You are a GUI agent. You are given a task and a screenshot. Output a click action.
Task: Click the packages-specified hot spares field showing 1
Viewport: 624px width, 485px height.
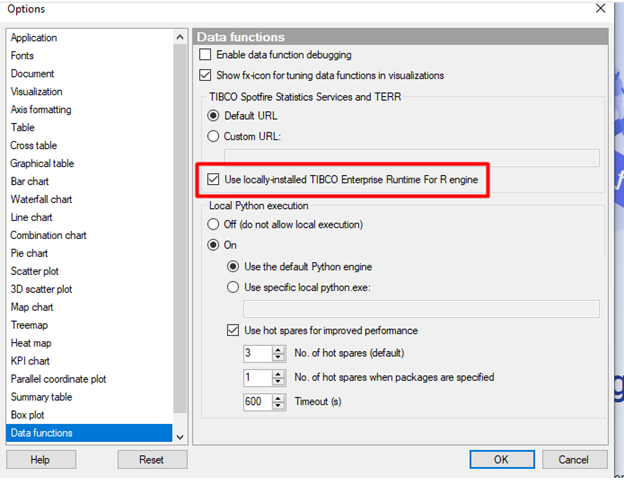coord(258,378)
